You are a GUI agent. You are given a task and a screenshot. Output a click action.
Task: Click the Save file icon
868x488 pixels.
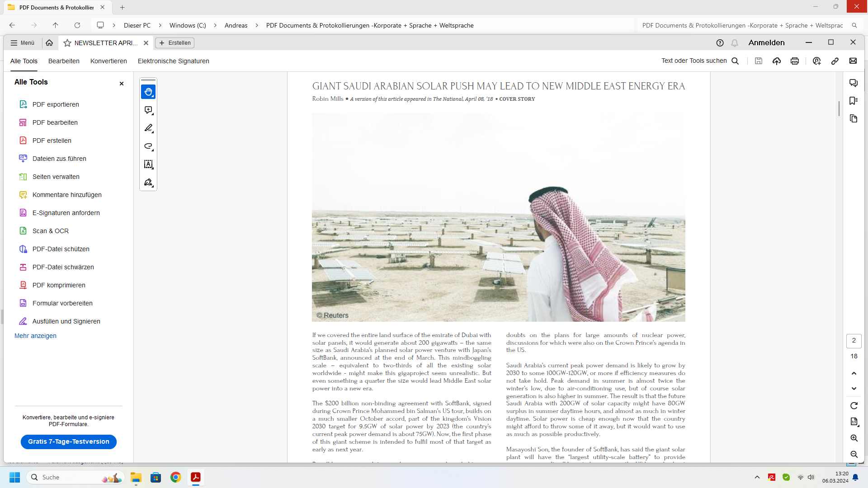759,61
